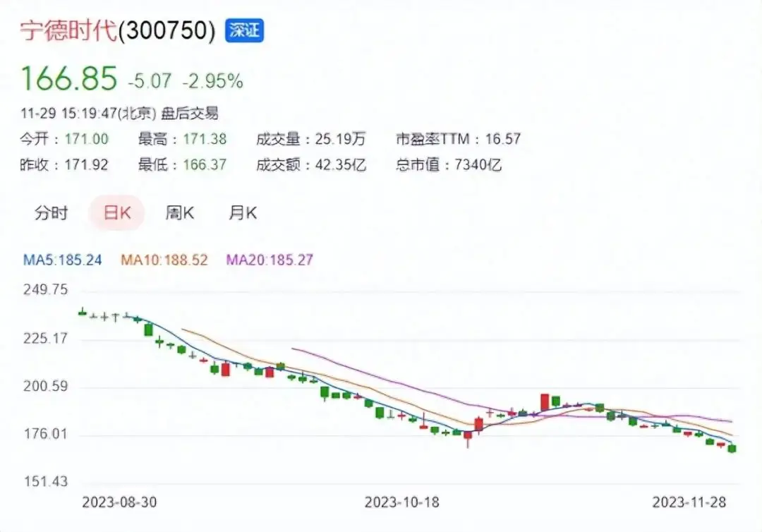Screen dimensions: 762x532
Task: Click the current price 166.85
Action: click(x=68, y=78)
